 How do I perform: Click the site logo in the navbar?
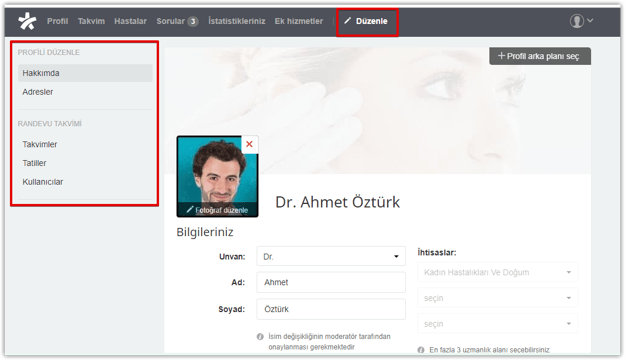pos(27,21)
